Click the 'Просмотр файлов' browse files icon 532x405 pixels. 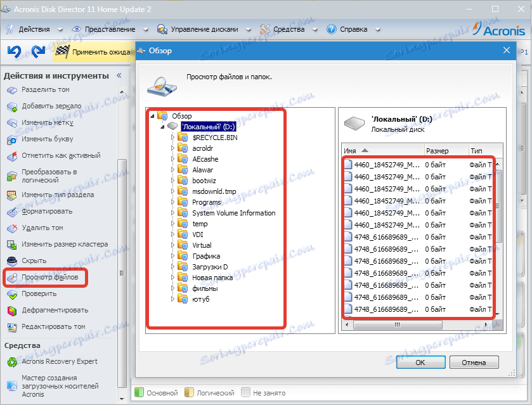[12, 278]
